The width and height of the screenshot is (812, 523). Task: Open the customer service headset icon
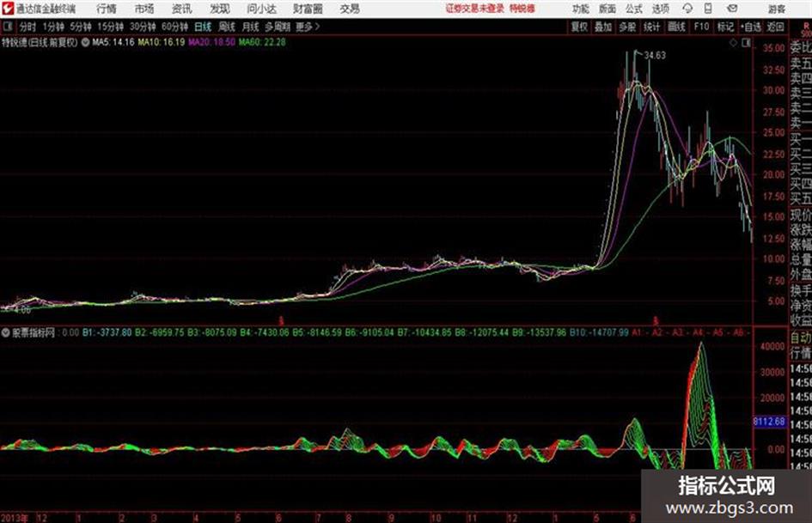coord(687,9)
